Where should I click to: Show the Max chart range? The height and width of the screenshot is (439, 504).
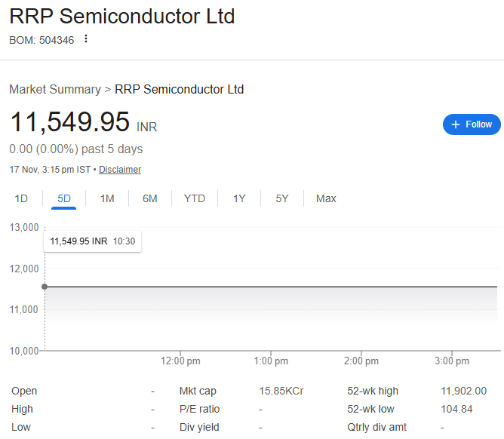326,198
